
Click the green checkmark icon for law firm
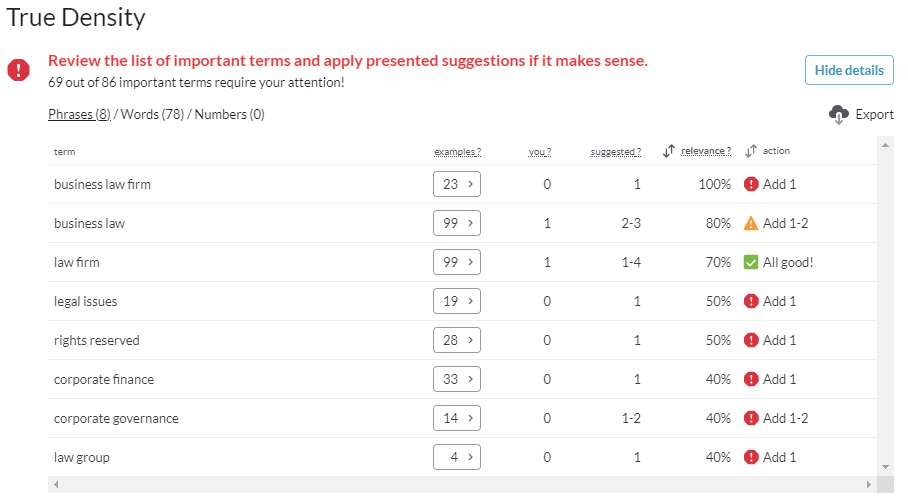click(751, 262)
